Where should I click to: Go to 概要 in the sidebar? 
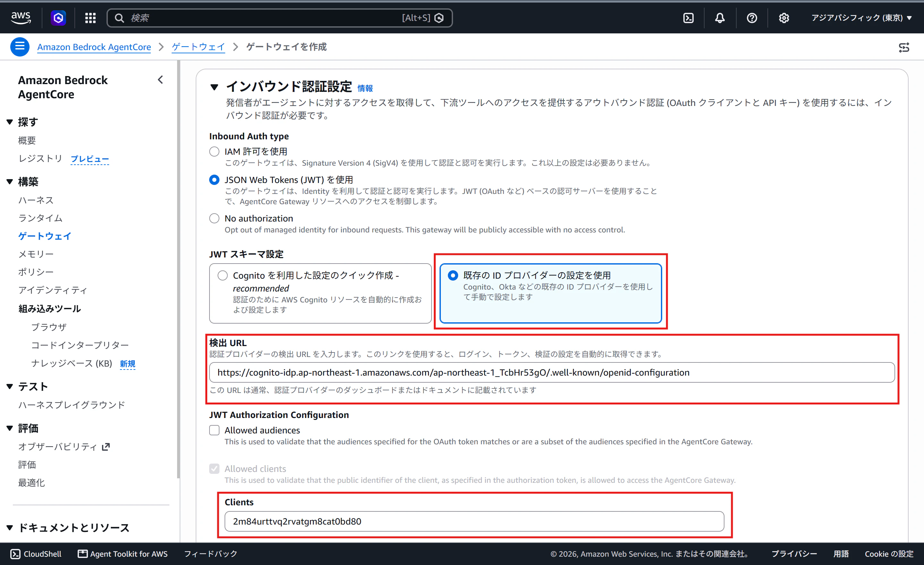coord(27,140)
